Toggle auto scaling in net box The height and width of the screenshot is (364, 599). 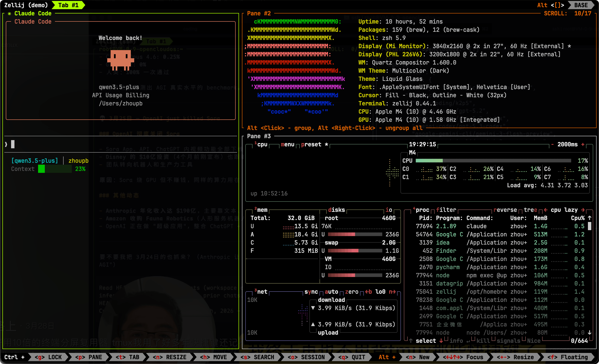[331, 292]
